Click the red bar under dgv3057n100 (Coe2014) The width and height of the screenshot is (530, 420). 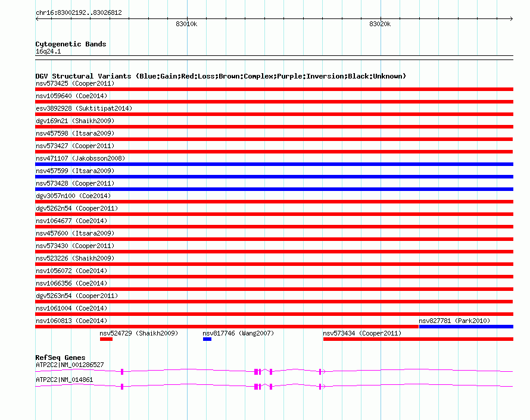pyautogui.click(x=274, y=202)
